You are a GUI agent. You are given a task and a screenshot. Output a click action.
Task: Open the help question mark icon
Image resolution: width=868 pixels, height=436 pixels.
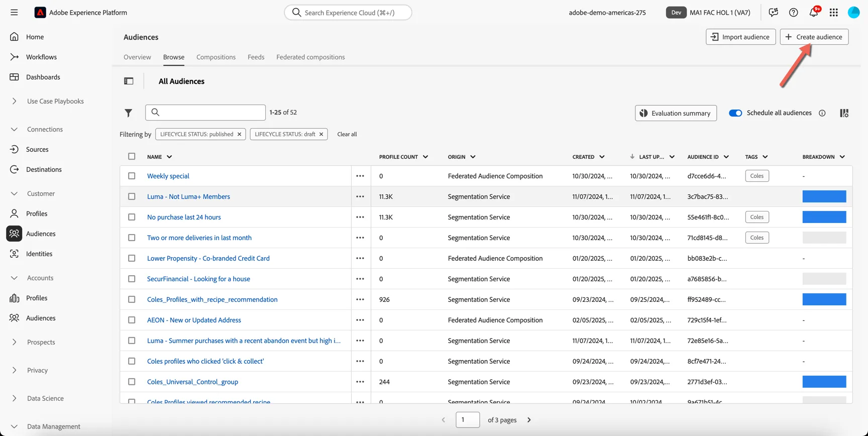tap(793, 13)
